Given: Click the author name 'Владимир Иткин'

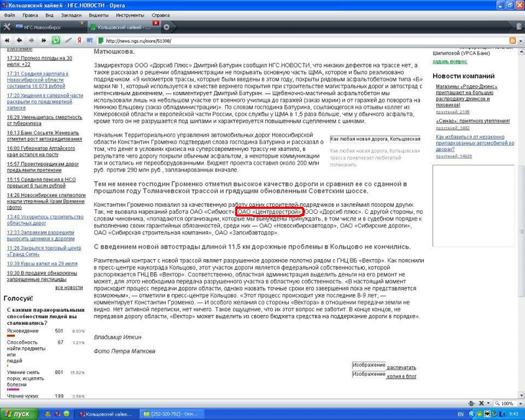Looking at the screenshot, I should (117, 337).
